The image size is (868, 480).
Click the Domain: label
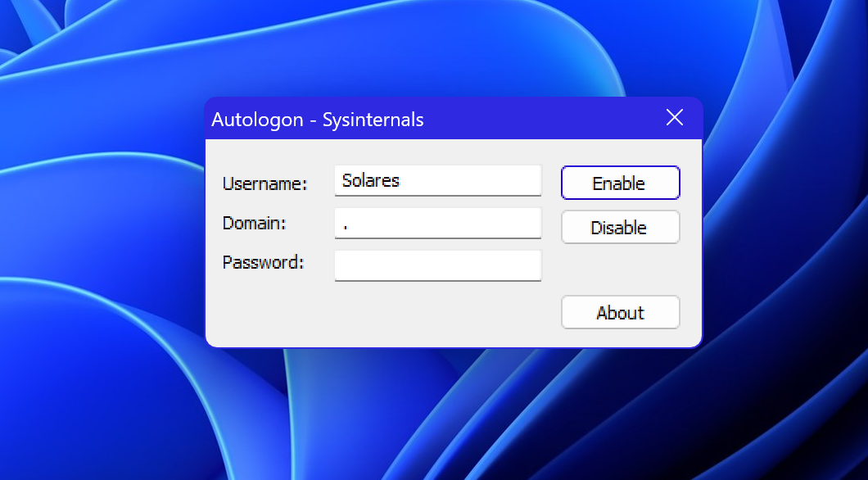(x=254, y=223)
